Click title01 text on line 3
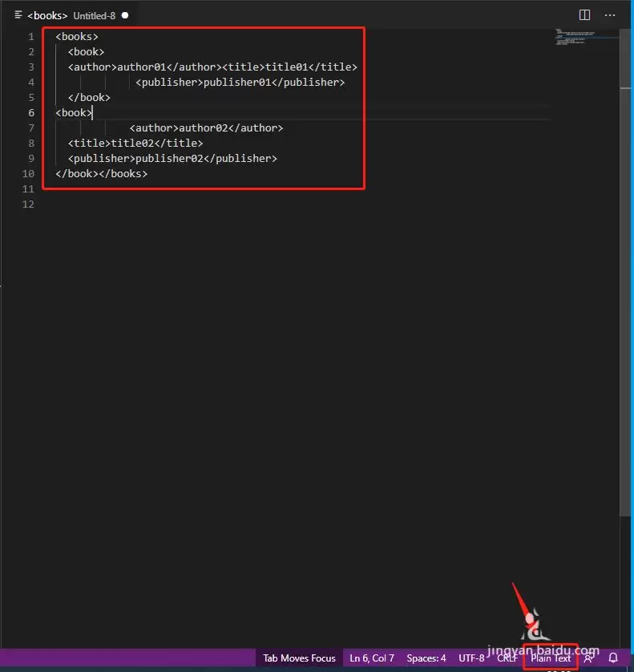 [287, 67]
